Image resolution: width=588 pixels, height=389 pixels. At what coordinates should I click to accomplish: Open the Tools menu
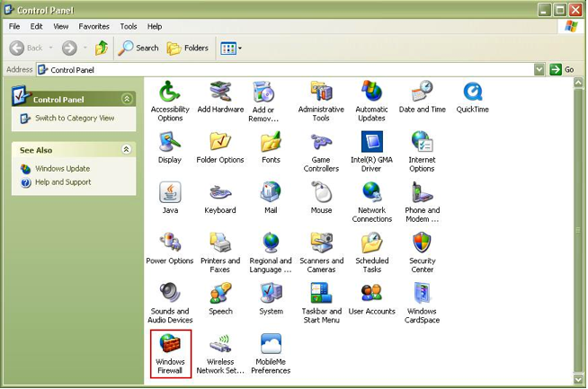(129, 27)
